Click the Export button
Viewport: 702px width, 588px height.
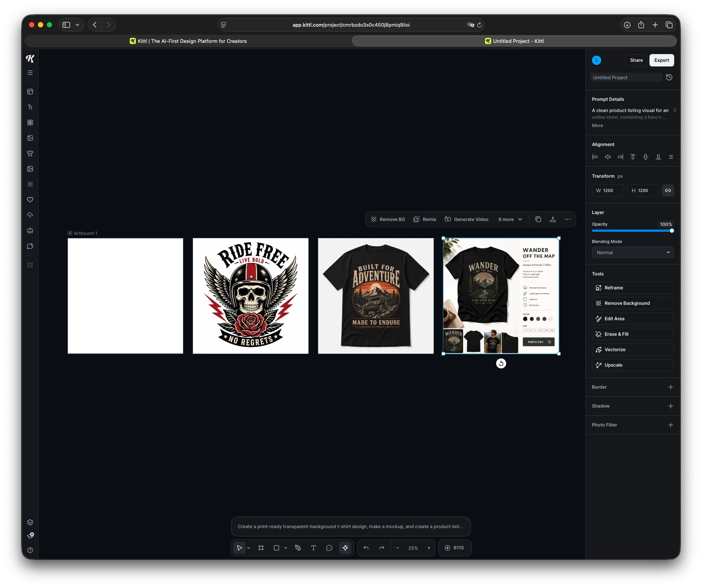pos(661,60)
